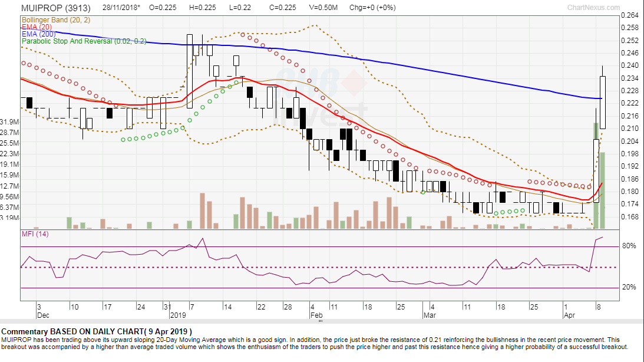Click the 9.56M volume axis label
This screenshot has height=362, width=644.
pos(9,197)
